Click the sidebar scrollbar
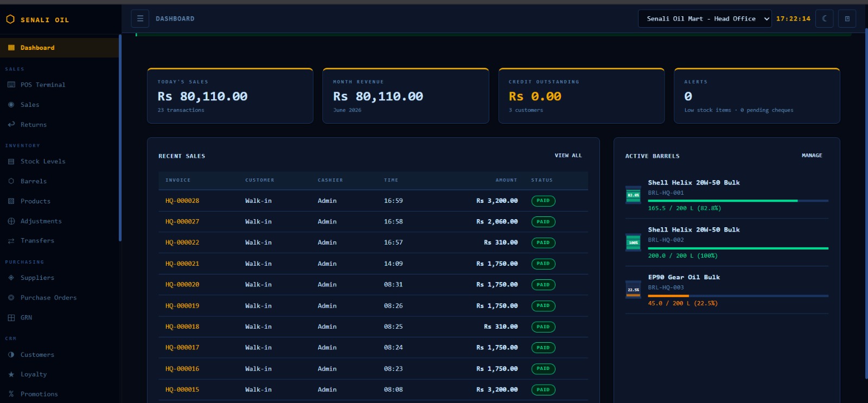868x403 pixels. point(120,138)
